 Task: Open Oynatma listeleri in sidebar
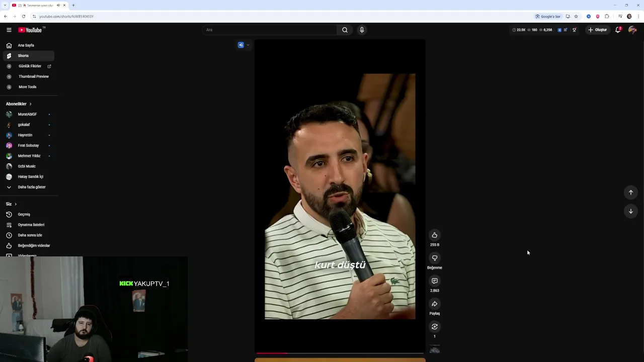click(x=29, y=225)
